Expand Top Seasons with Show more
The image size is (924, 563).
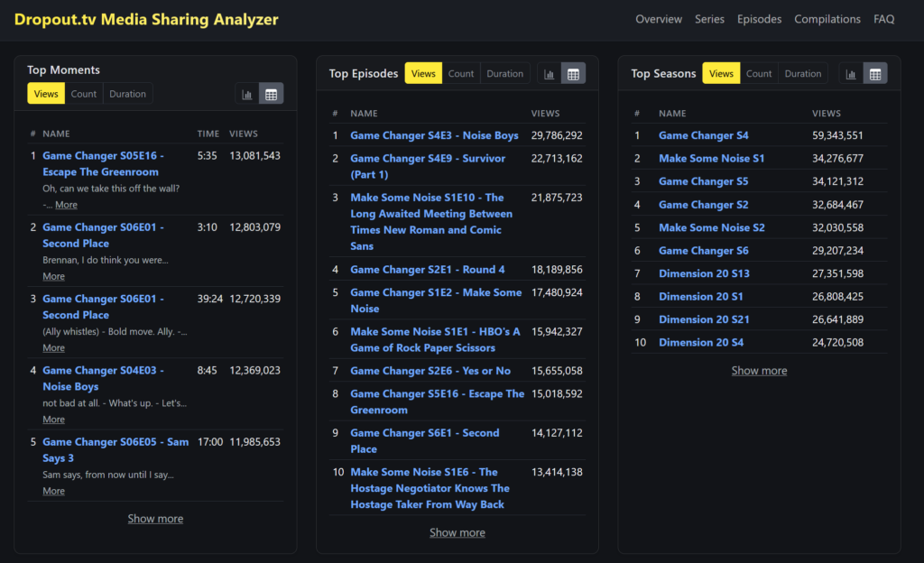click(x=759, y=371)
